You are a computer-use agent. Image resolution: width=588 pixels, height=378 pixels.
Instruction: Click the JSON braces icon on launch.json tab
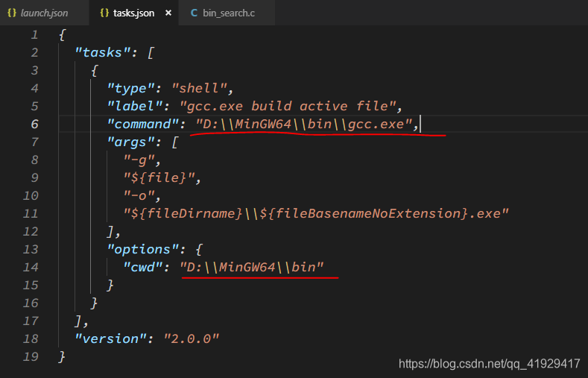pos(12,13)
